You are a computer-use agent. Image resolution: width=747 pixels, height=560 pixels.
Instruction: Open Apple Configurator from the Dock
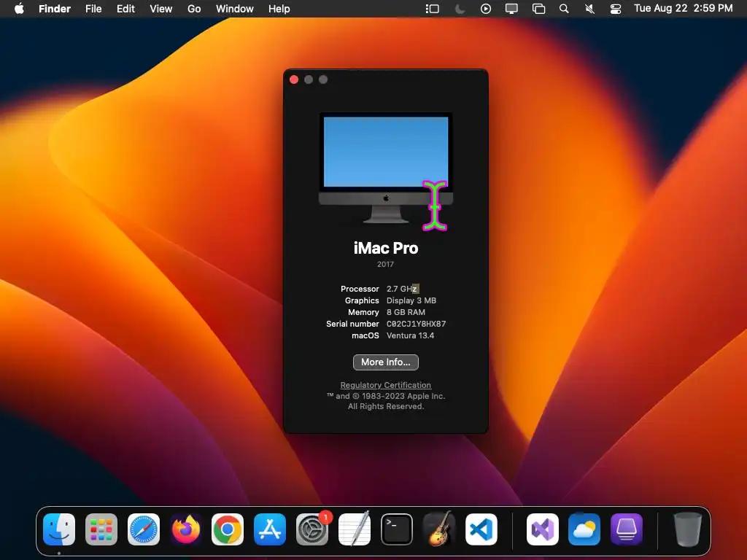(x=627, y=529)
